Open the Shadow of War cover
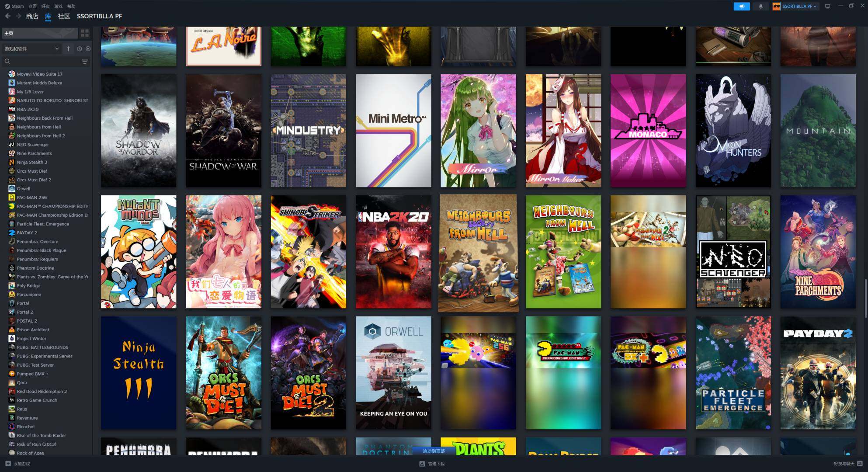The image size is (868, 472). point(224,131)
